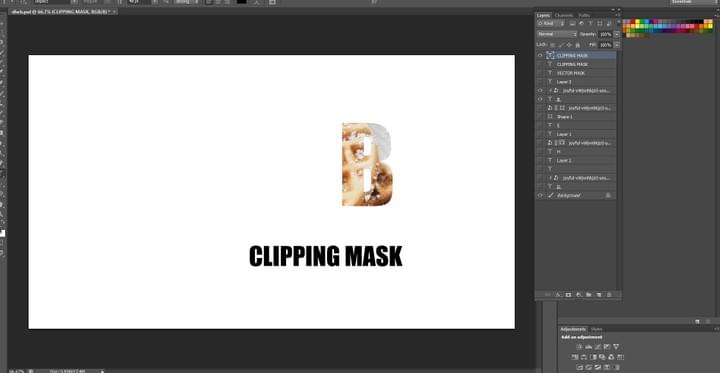
Task: Click the black text color swatch in options bar
Action: tap(242, 2)
